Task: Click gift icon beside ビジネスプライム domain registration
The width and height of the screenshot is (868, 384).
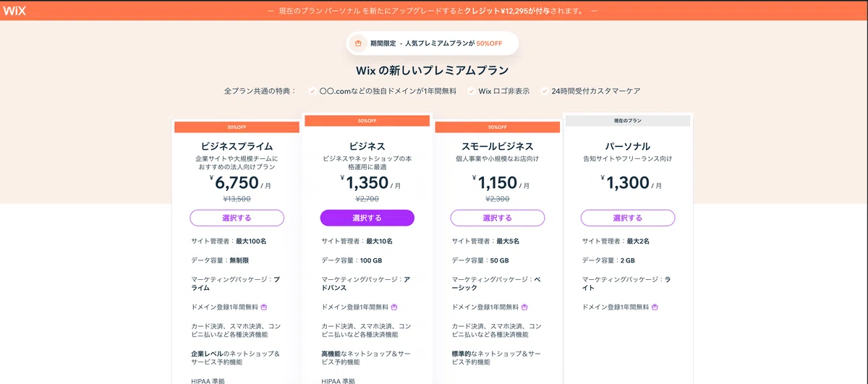Action: coord(264,307)
